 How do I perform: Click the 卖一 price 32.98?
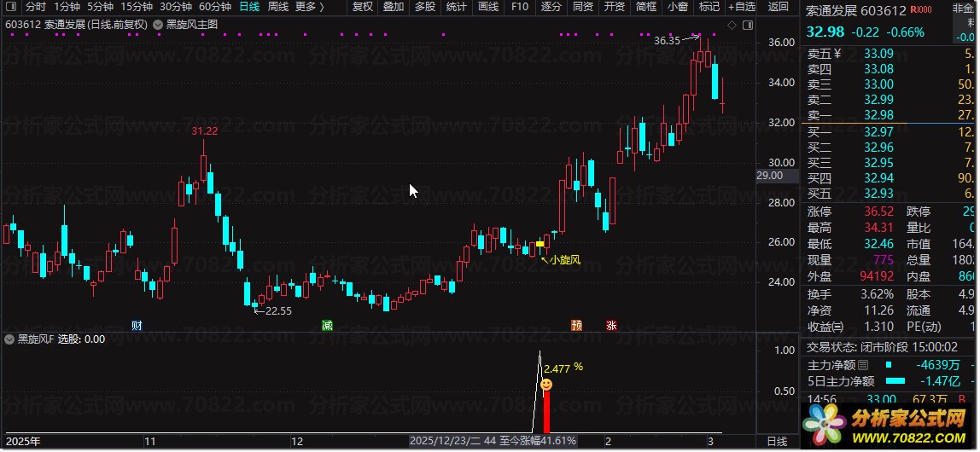[x=878, y=115]
